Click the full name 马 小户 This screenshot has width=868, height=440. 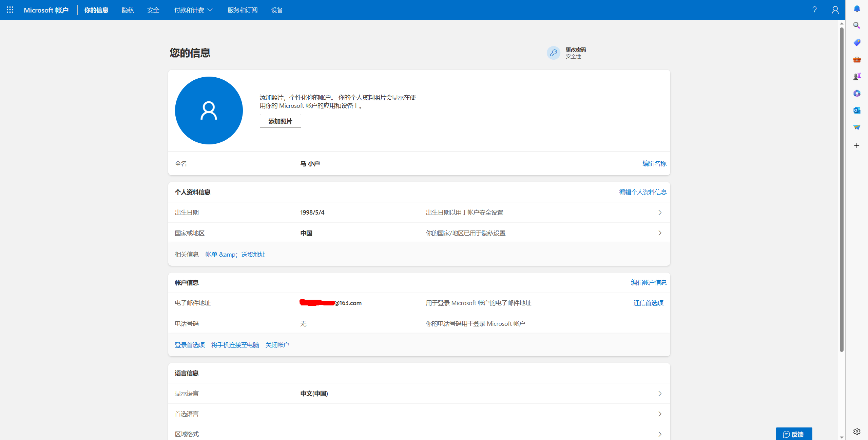(x=310, y=164)
